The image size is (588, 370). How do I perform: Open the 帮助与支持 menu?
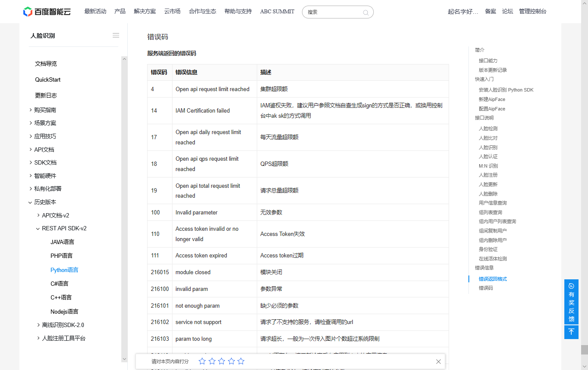tap(238, 12)
